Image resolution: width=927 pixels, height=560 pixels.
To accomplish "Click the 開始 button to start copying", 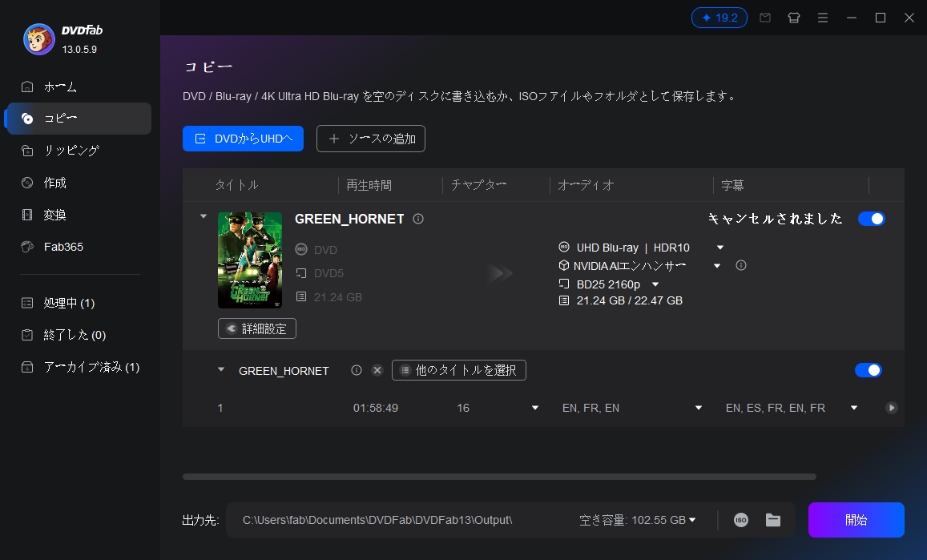I will tap(856, 519).
